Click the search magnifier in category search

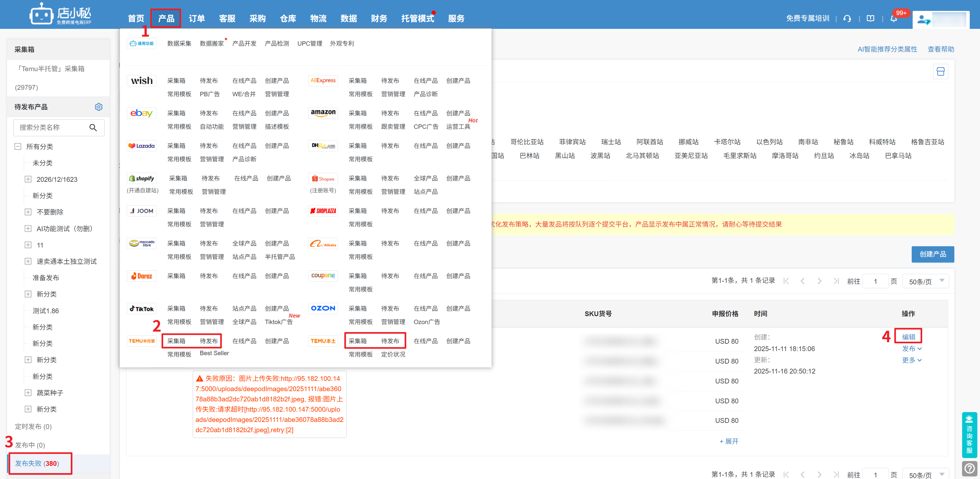pyautogui.click(x=93, y=128)
